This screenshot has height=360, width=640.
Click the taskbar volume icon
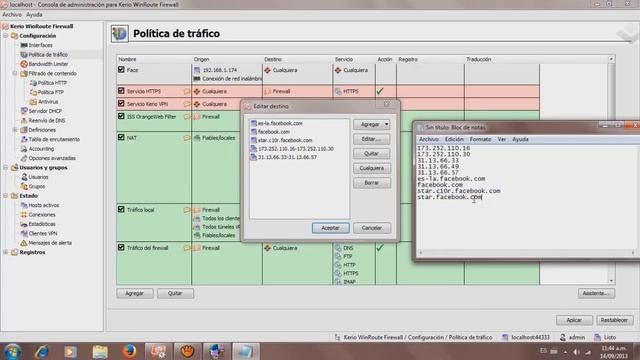pyautogui.click(x=576, y=351)
